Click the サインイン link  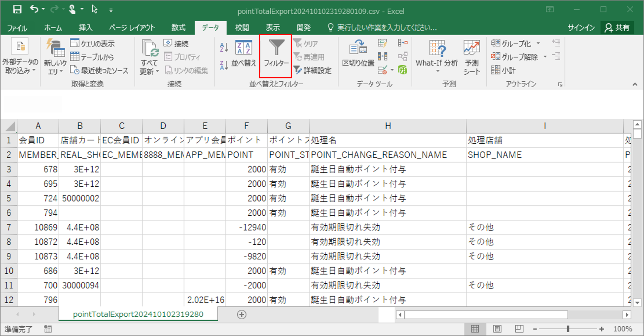coord(581,27)
